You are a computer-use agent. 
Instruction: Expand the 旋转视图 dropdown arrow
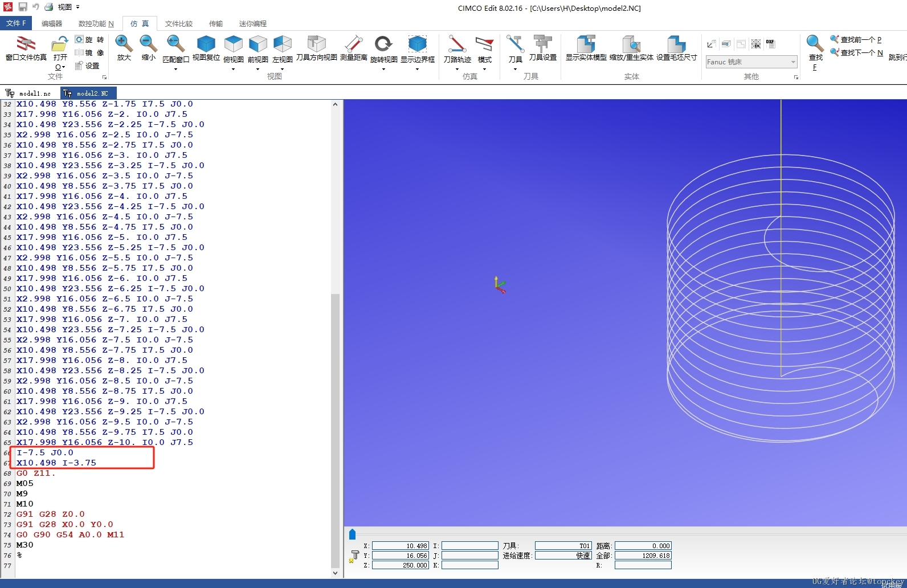383,69
